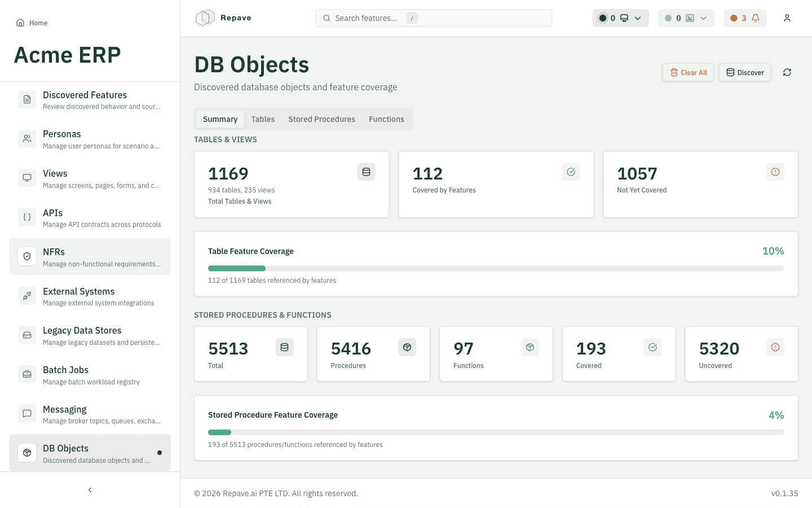This screenshot has width=812, height=508.
Task: Click the Stored Procedure Feature Coverage progress bar
Action: click(496, 432)
